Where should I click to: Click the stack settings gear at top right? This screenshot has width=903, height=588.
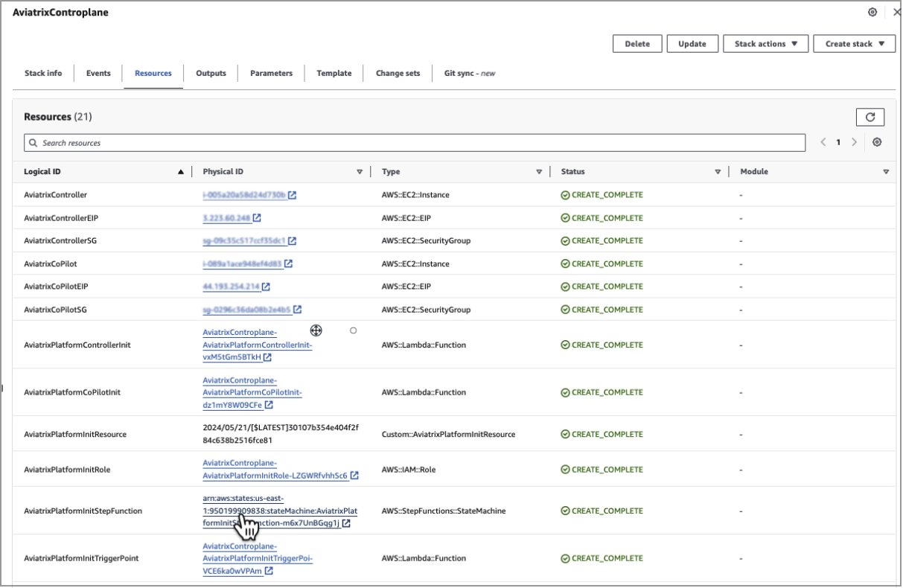(872, 13)
